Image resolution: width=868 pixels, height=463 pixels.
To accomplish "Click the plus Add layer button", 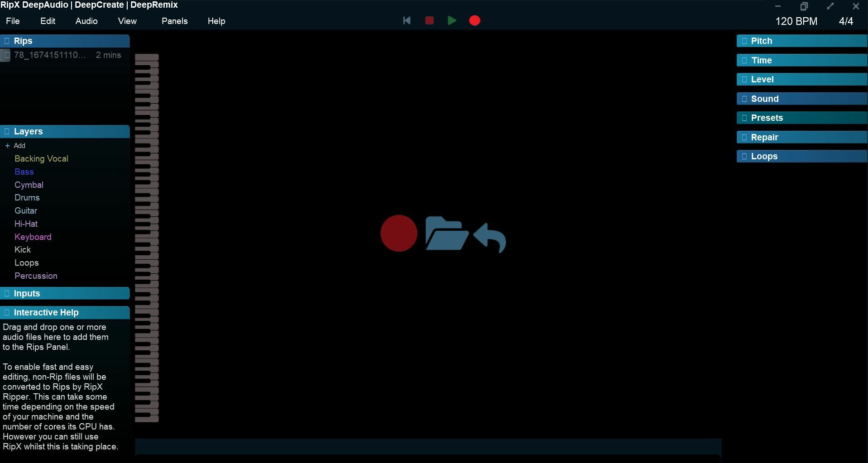I will pos(15,146).
